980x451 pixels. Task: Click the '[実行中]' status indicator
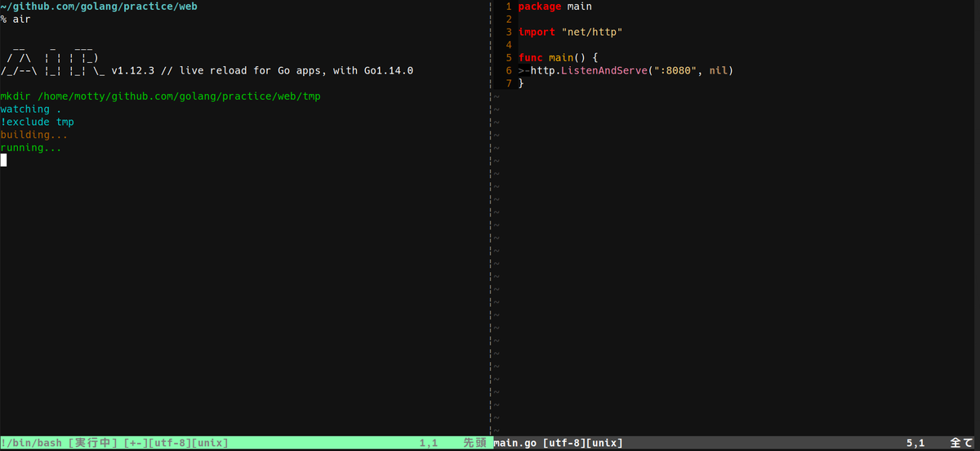point(93,443)
